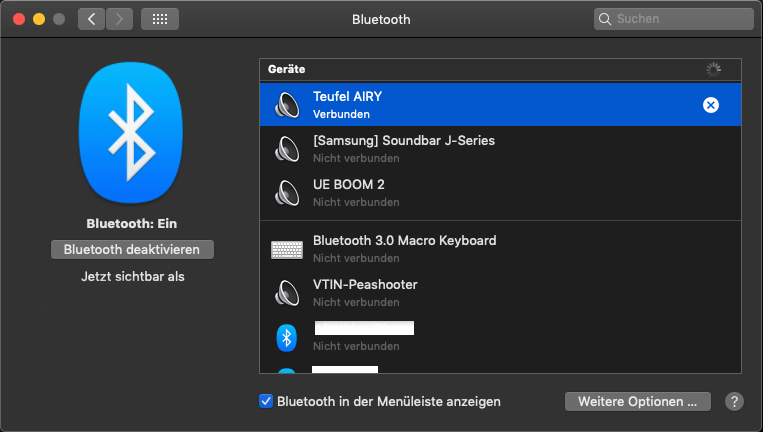Click the Samsung Soundbar speaker icon
The image size is (763, 432).
tap(287, 149)
